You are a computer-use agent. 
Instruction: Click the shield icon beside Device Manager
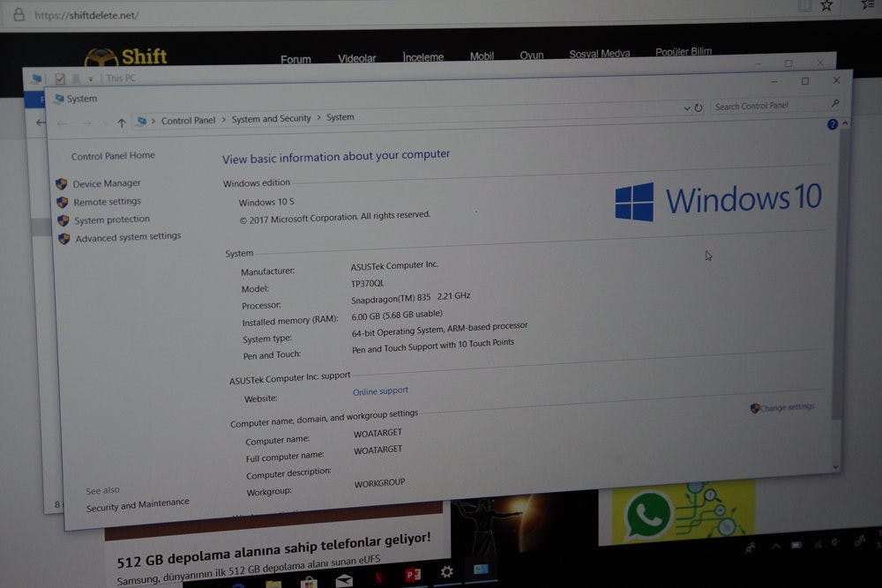pos(62,184)
